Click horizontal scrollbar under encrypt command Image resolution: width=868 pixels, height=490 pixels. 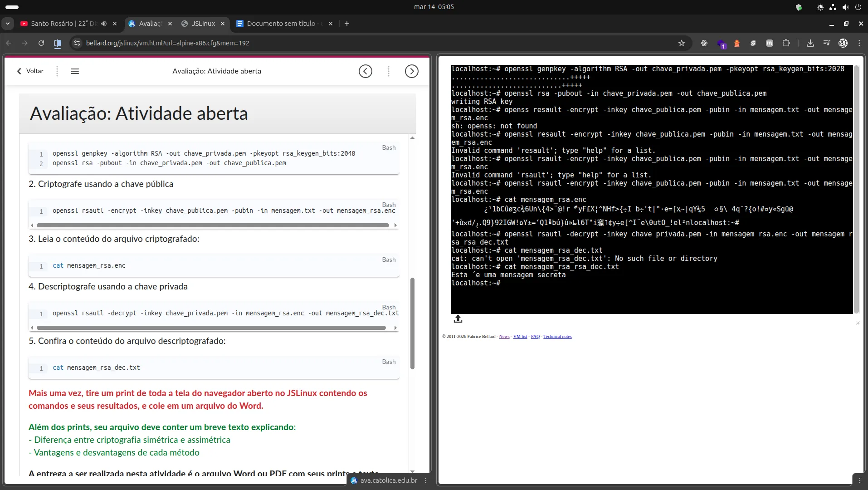coord(213,225)
